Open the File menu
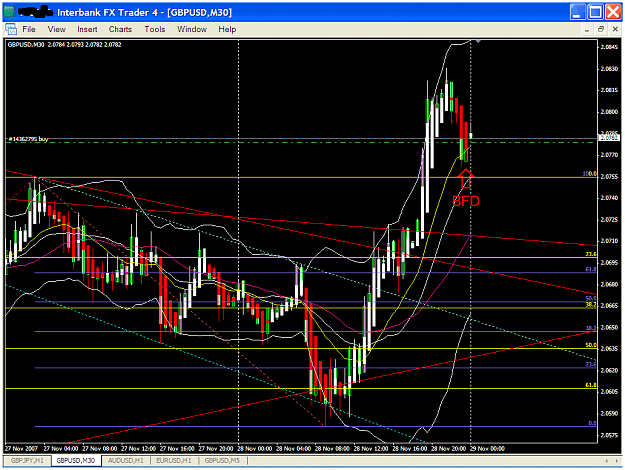 [x=29, y=29]
